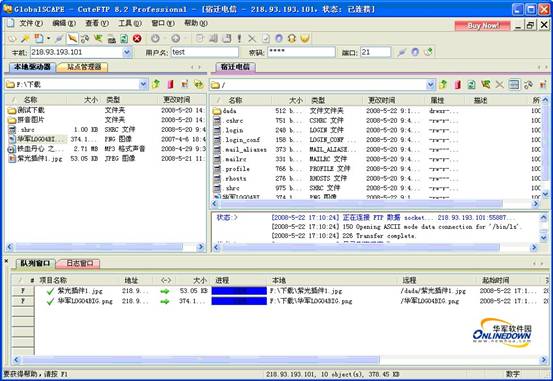Click the exclamation mark toolbar icon

[x=239, y=38]
